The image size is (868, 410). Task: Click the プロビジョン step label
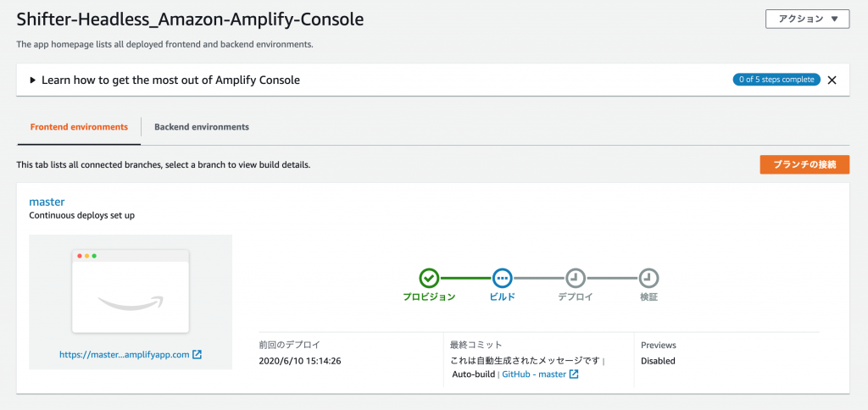point(429,297)
